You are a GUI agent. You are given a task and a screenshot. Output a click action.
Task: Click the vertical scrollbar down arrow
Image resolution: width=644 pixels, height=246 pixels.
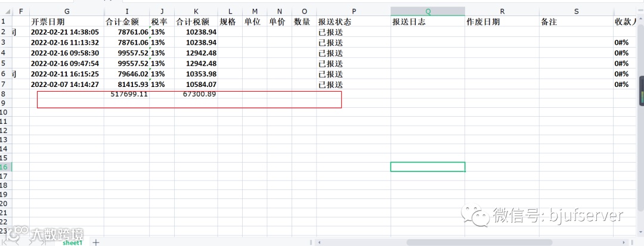pyautogui.click(x=640, y=233)
